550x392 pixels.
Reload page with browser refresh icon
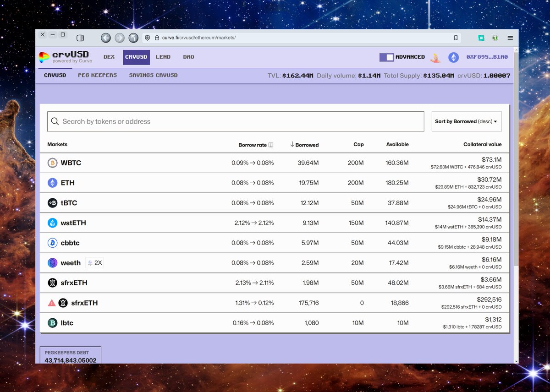pyautogui.click(x=133, y=38)
